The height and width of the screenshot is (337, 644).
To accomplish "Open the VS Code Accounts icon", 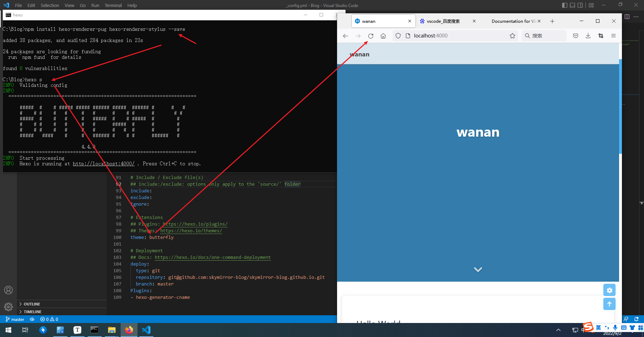I will (8, 290).
